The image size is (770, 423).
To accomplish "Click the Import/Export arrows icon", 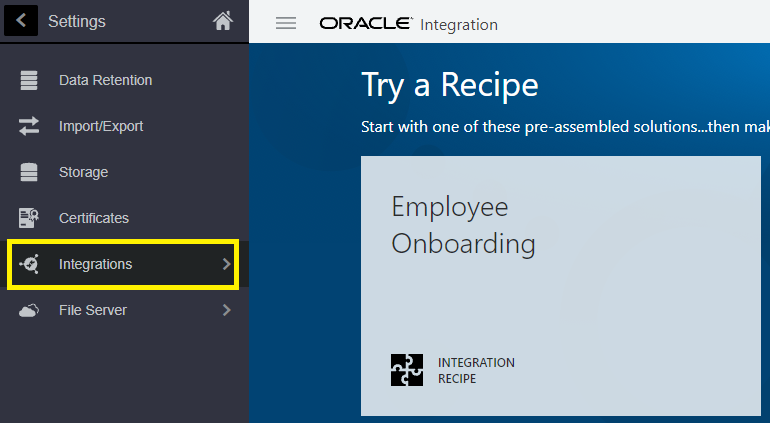I will pyautogui.click(x=29, y=126).
